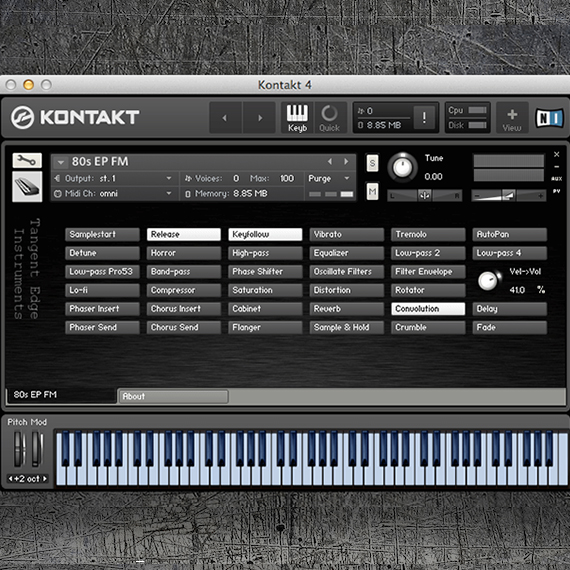Enable the Vibrato toggle
Screen dimensions: 570x570
[346, 234]
